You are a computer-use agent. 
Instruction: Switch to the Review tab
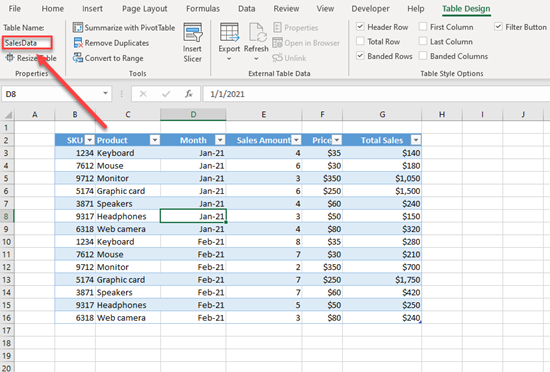click(x=286, y=8)
